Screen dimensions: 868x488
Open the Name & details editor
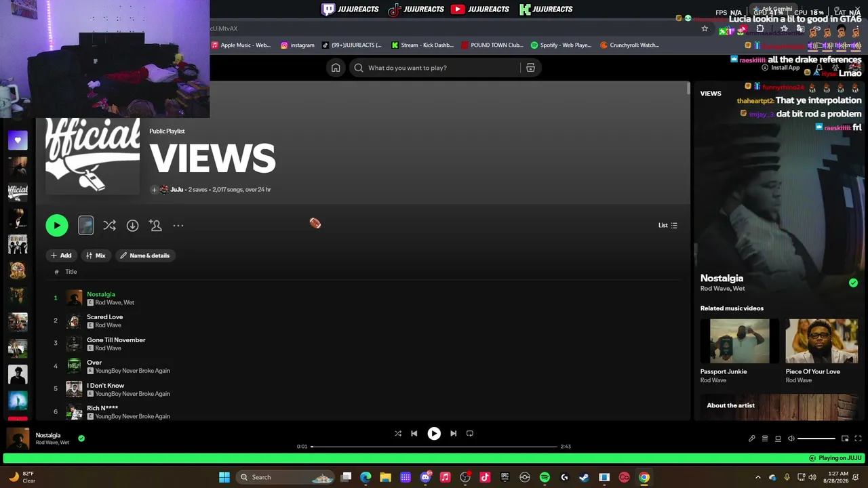[x=145, y=256]
